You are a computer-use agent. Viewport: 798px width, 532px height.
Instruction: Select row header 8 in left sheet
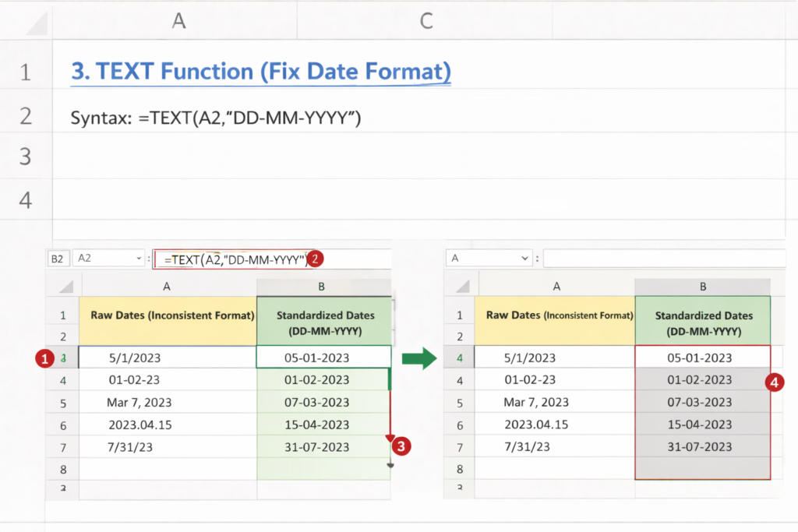(x=63, y=469)
